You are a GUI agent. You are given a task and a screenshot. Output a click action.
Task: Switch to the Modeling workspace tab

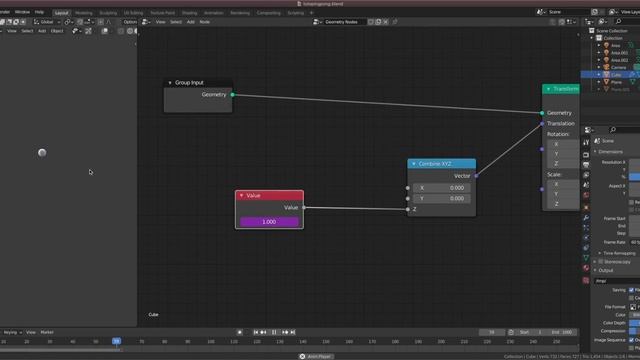tap(84, 13)
